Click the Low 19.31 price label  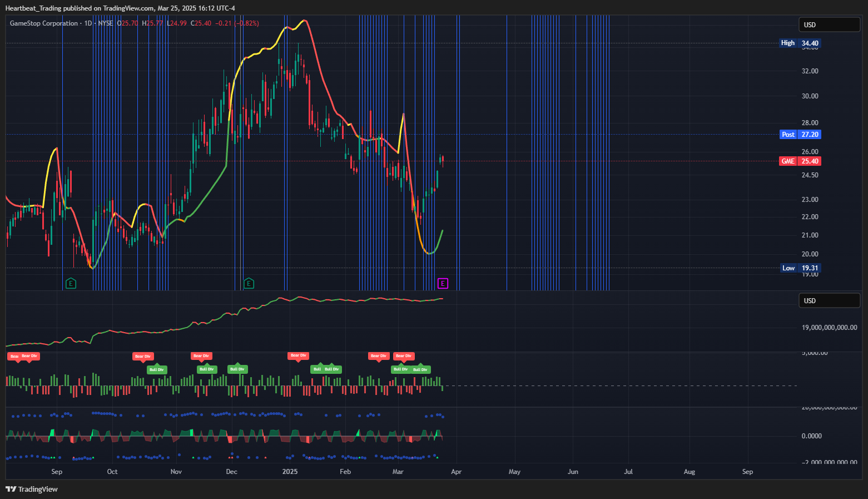(x=801, y=268)
